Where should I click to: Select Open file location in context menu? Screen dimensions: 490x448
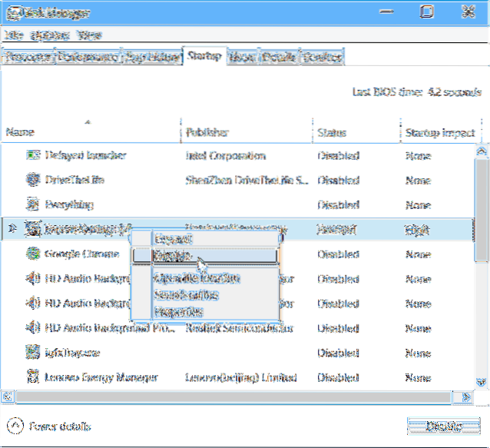197,277
